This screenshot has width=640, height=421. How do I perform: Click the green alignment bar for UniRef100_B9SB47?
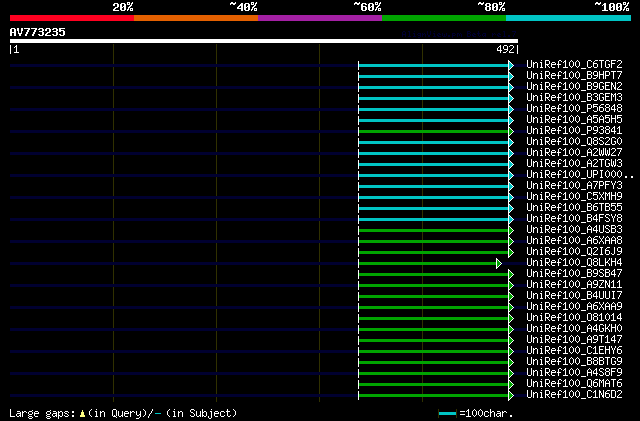coord(433,275)
